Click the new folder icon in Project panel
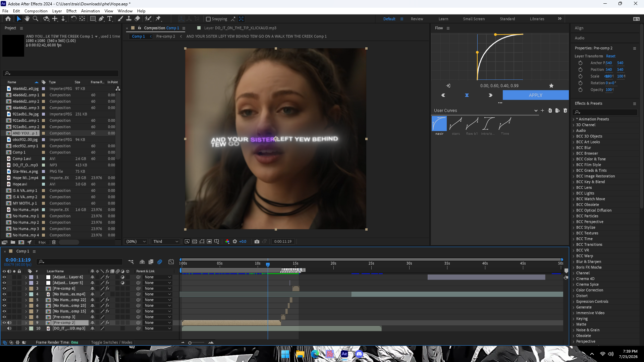The height and width of the screenshot is (362, 644). point(13,242)
